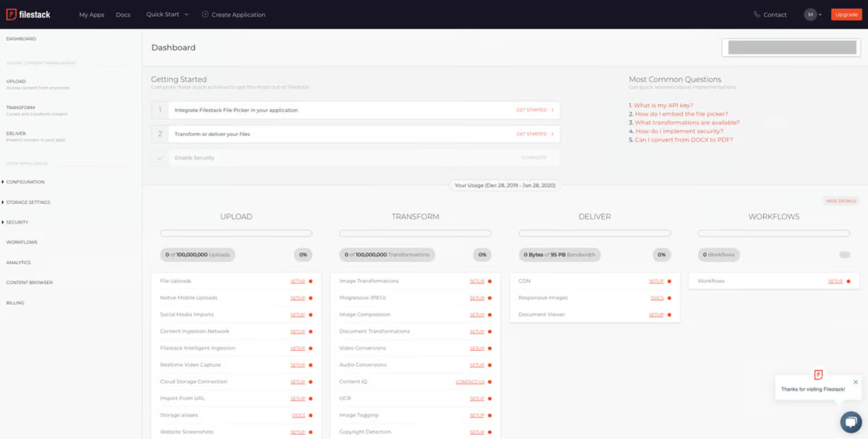Open Billing in the sidebar
Screen dimensions: 868x439
tap(15, 303)
